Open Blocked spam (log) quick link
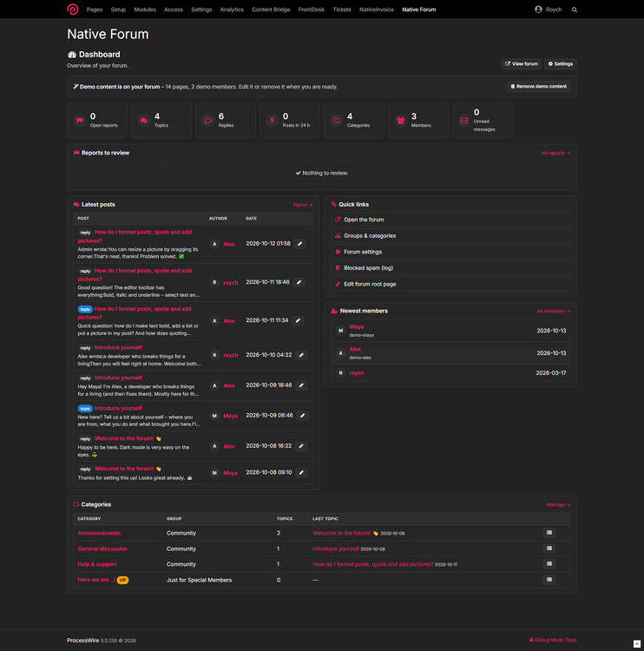The width and height of the screenshot is (644, 651). (x=450, y=268)
